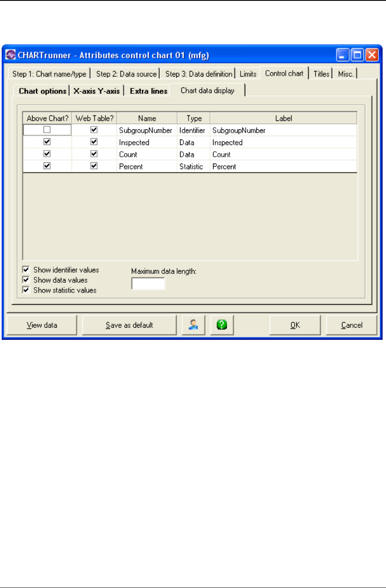
Task: Select the SubgroupNumber name cell
Action: [147, 130]
